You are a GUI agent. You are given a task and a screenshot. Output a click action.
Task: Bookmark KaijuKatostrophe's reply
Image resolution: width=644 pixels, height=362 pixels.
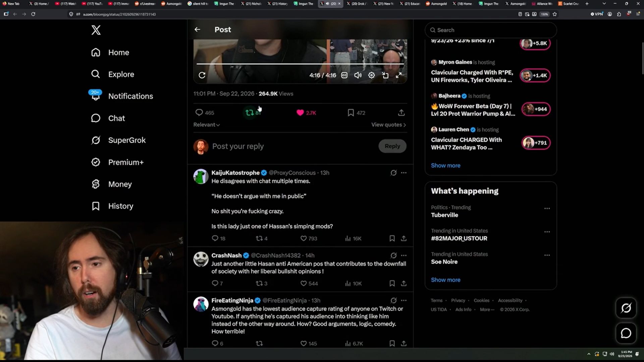392,238
